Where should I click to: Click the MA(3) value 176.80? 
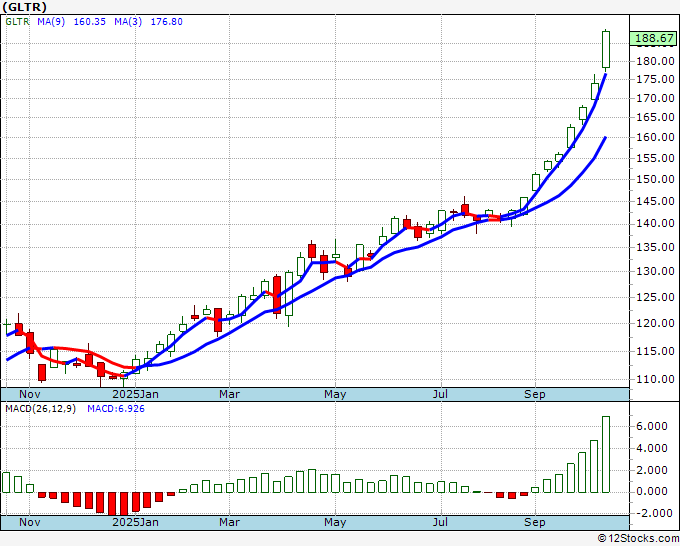click(167, 22)
